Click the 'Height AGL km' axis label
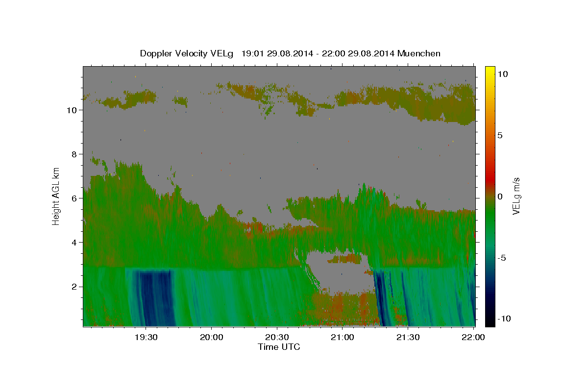The image size is (588, 392). [56, 196]
